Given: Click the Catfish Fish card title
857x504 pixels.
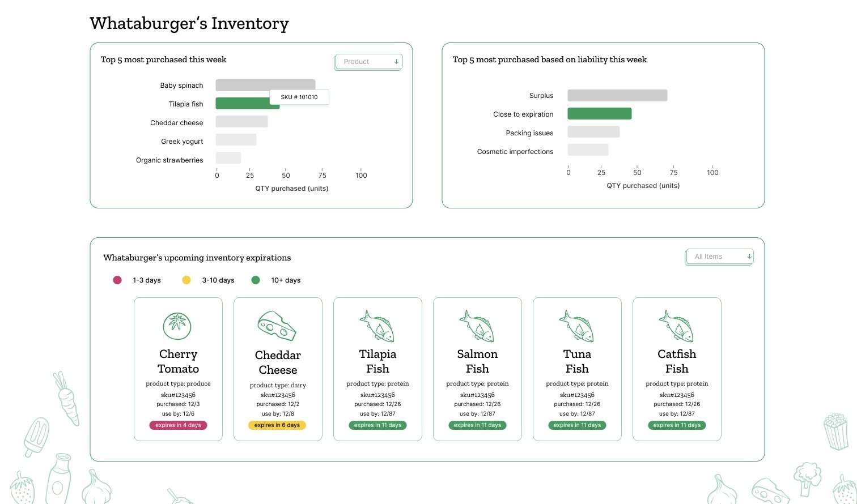Looking at the screenshot, I should [x=677, y=361].
